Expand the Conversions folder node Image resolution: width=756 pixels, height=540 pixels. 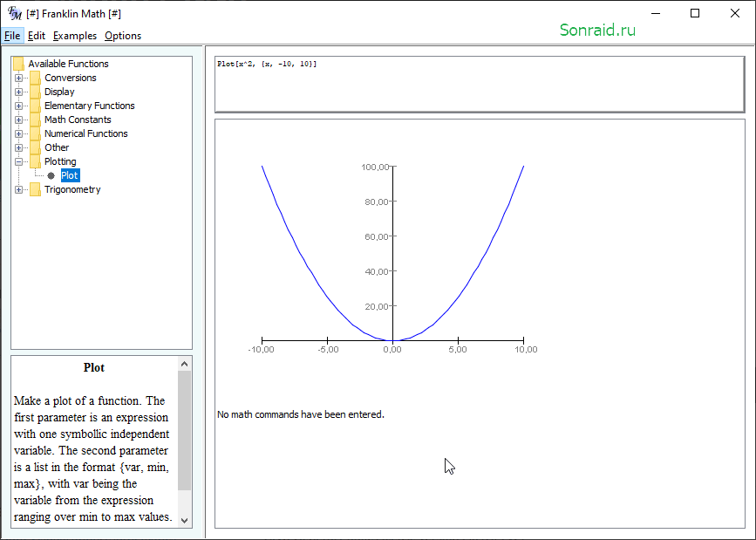point(18,78)
